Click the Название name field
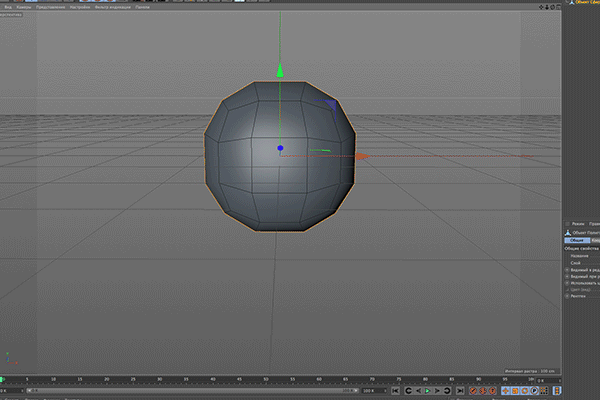Viewport: 600px width, 400px height. click(580, 255)
